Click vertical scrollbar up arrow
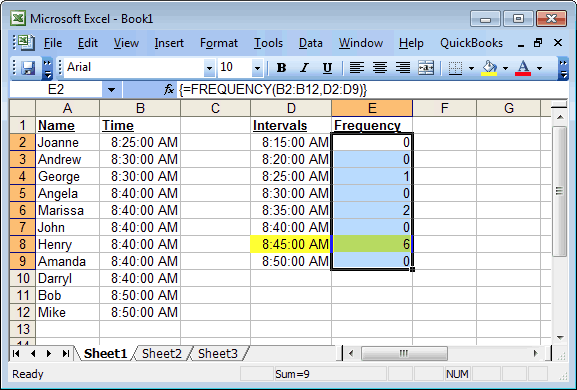Viewport: 577px width, 390px height. (560, 117)
